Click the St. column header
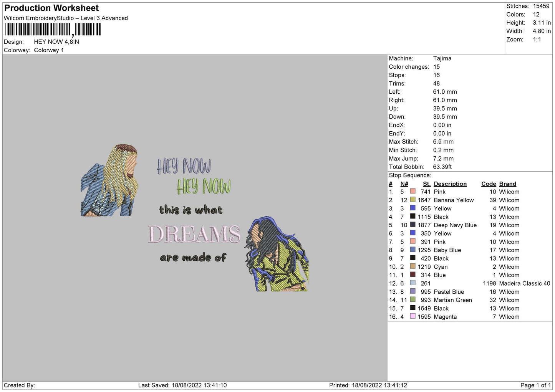Screen dimensions: 555x392 427,184
